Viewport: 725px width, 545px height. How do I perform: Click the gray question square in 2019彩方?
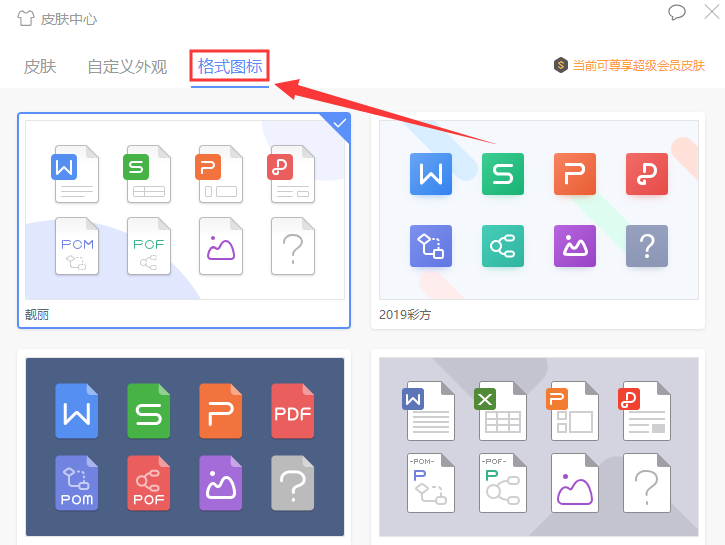tap(647, 246)
